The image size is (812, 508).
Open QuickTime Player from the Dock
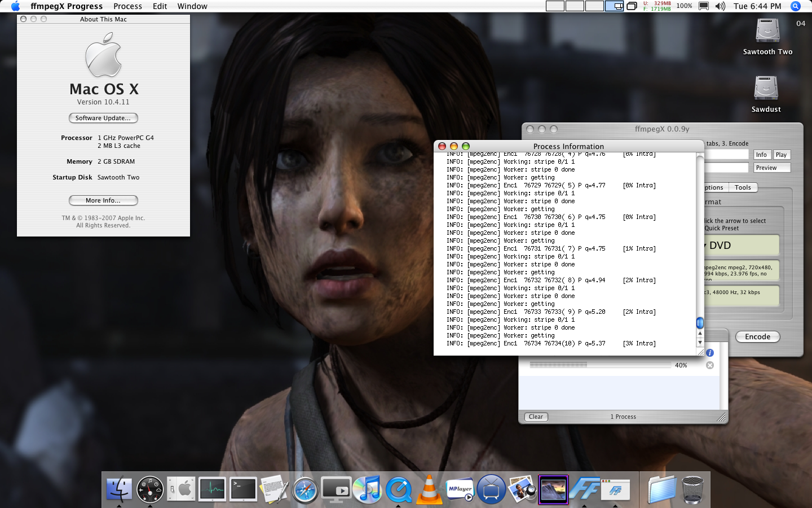[x=399, y=489]
